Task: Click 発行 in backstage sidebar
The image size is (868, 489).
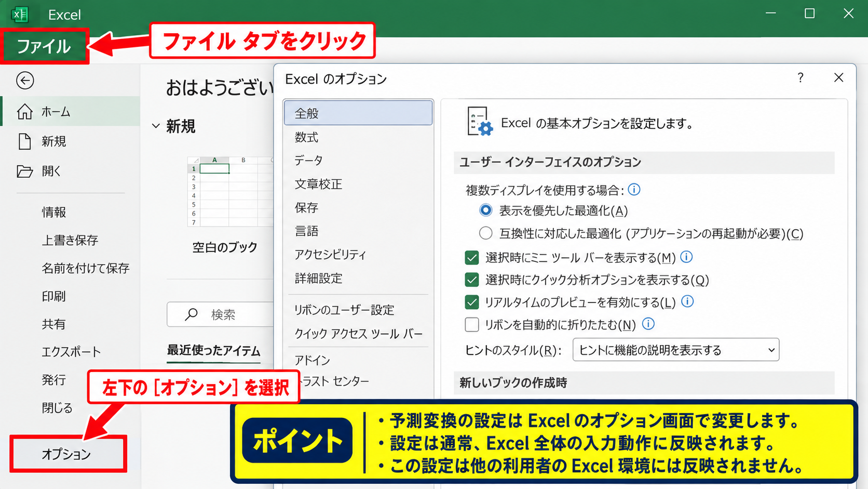Action: click(54, 380)
